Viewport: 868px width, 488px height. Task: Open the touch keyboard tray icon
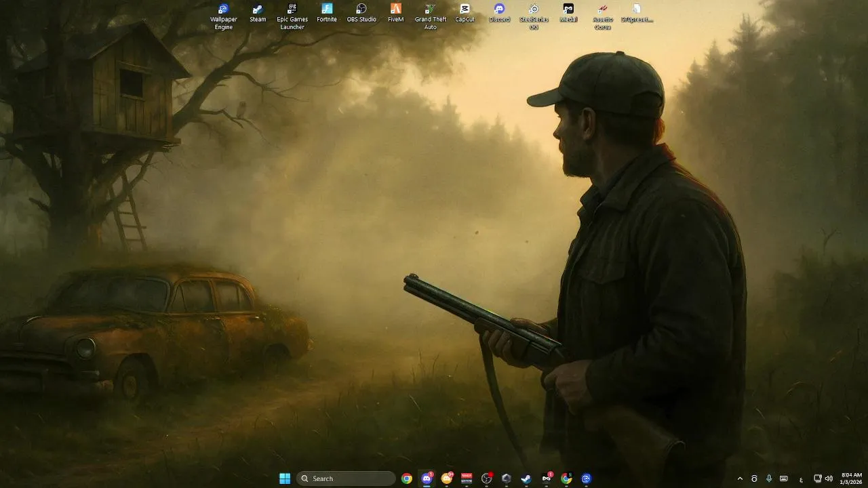[x=784, y=479]
